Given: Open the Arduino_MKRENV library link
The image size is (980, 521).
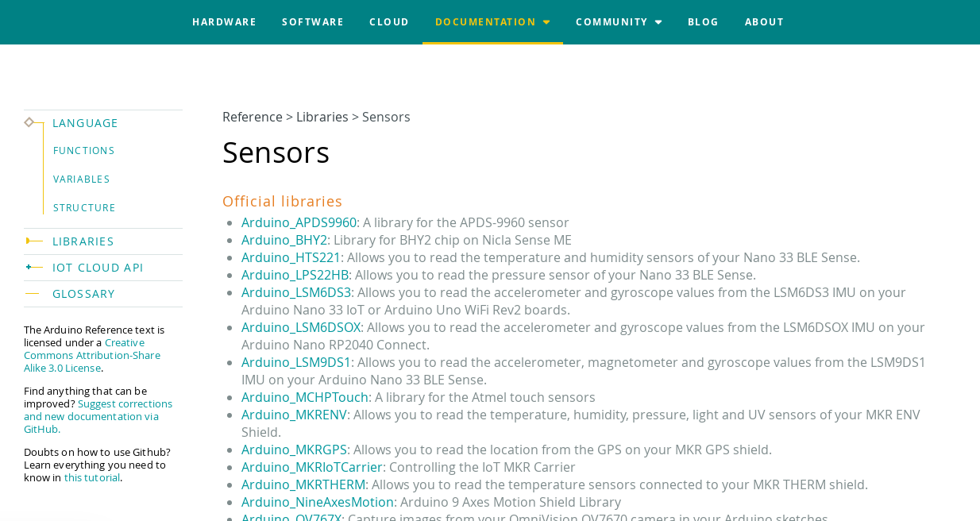Looking at the screenshot, I should click(294, 415).
